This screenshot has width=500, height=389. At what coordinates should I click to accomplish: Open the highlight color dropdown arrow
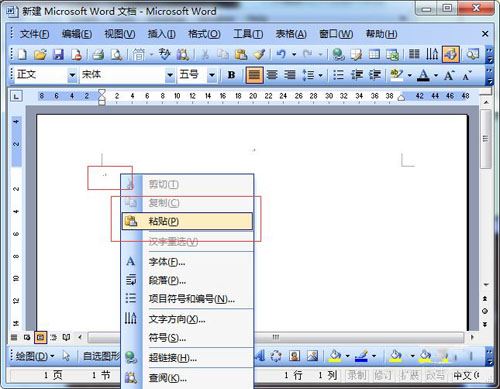coord(410,75)
